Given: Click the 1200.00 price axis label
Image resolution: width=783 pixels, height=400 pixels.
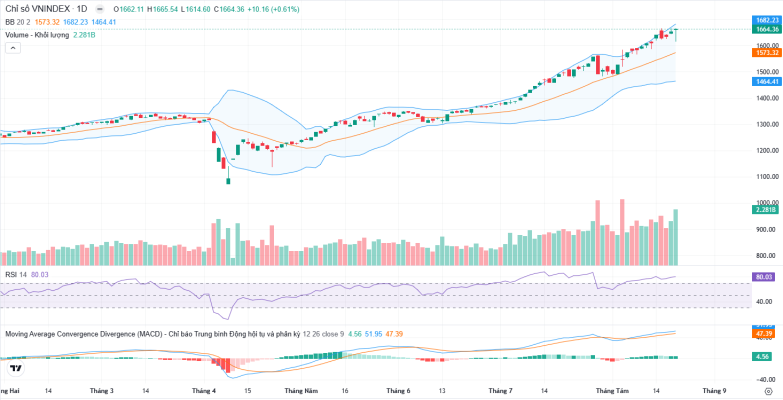Looking at the screenshot, I should pyautogui.click(x=767, y=150).
